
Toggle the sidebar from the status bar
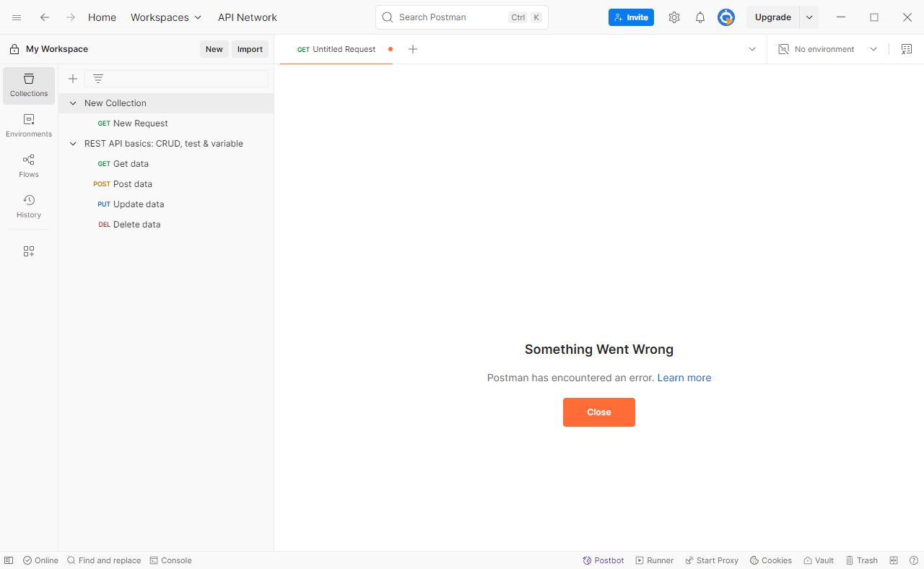9,560
